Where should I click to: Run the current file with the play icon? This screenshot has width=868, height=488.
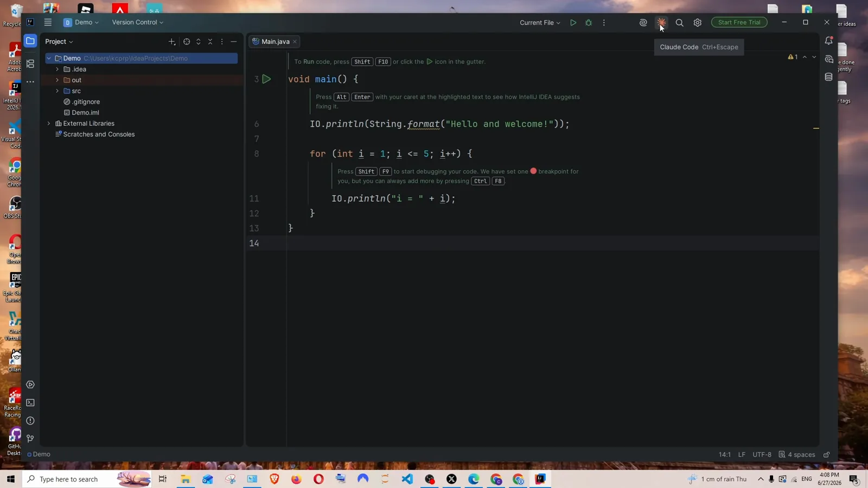point(573,22)
